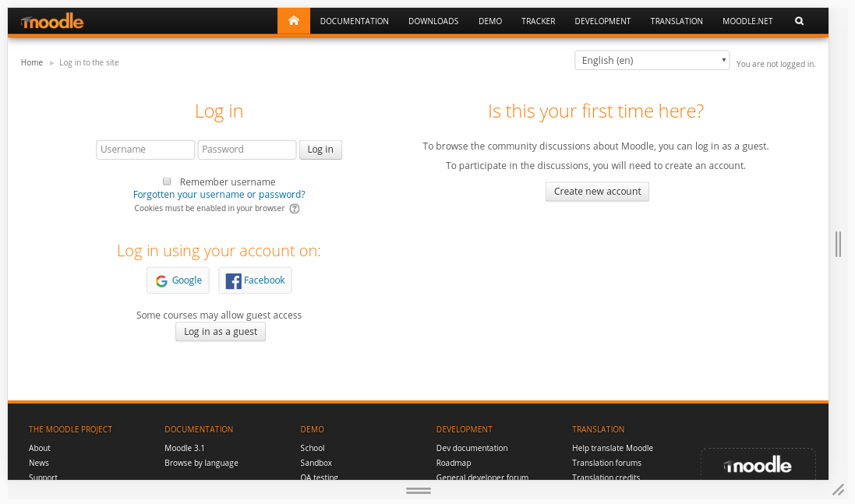Open Forgotten your username or password link
This screenshot has width=855, height=504.
coord(219,195)
